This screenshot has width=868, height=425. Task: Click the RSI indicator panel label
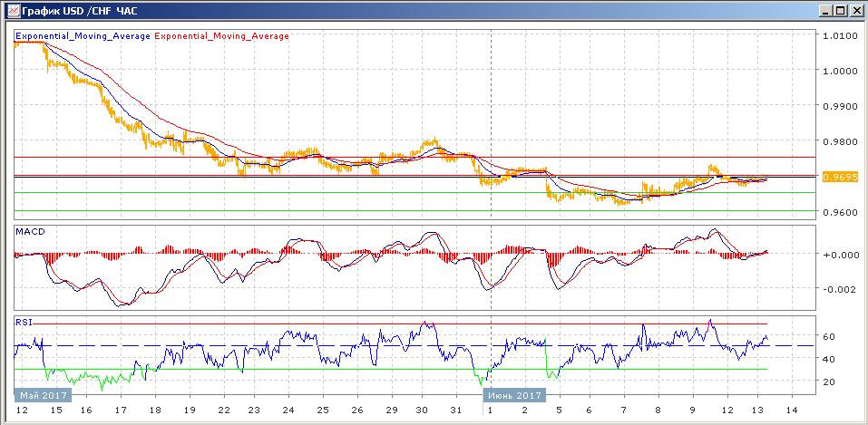tap(24, 320)
